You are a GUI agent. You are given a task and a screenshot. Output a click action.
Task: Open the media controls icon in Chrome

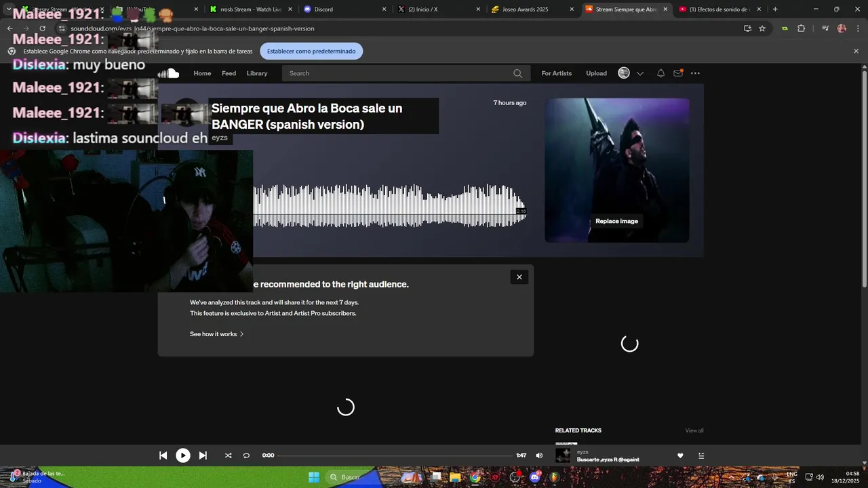coord(825,28)
